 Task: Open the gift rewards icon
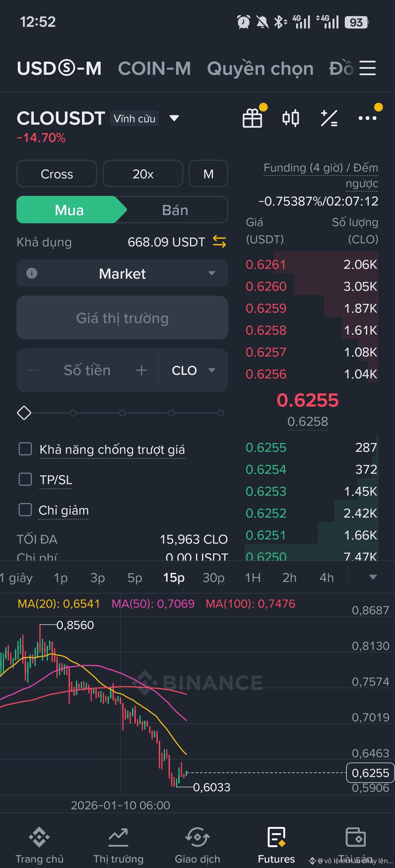click(252, 118)
